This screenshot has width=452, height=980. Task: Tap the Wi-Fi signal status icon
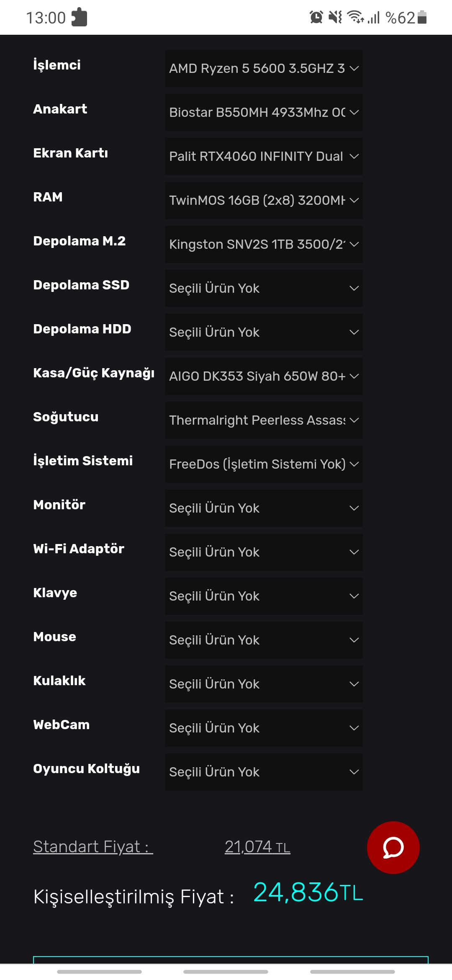click(x=355, y=17)
